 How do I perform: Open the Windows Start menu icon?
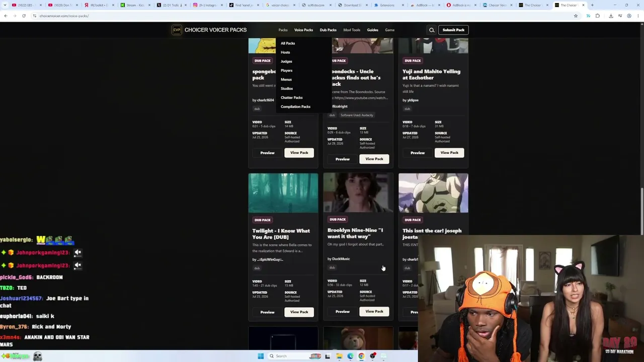tap(261, 356)
